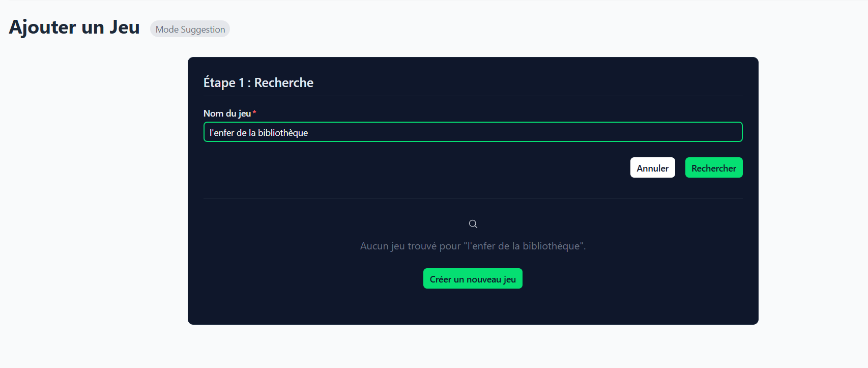This screenshot has height=368, width=868.
Task: Launch the search for the entered game name
Action: (x=713, y=168)
